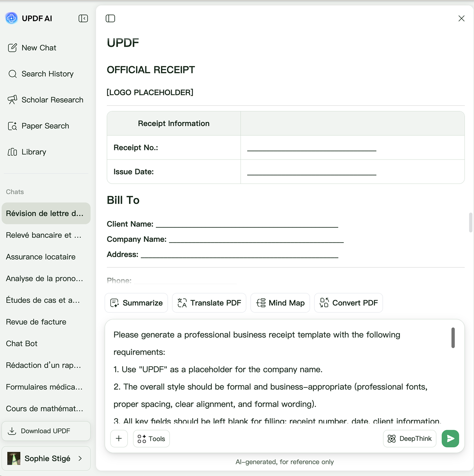Click the UPDF document title

coord(123,43)
